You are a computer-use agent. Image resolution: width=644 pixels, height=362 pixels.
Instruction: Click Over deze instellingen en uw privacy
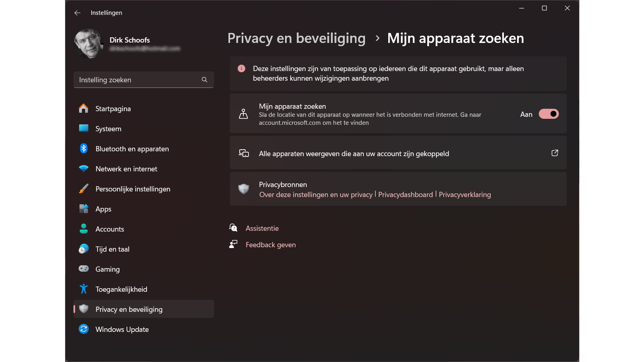316,195
